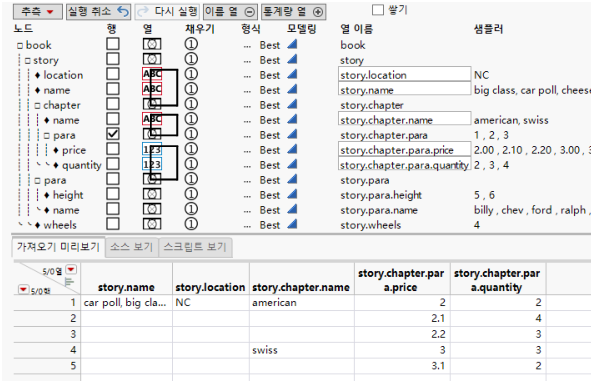Image resolution: width=591 pixels, height=392 pixels.
Task: Click the fill (①) icon in price row
Action: (191, 150)
